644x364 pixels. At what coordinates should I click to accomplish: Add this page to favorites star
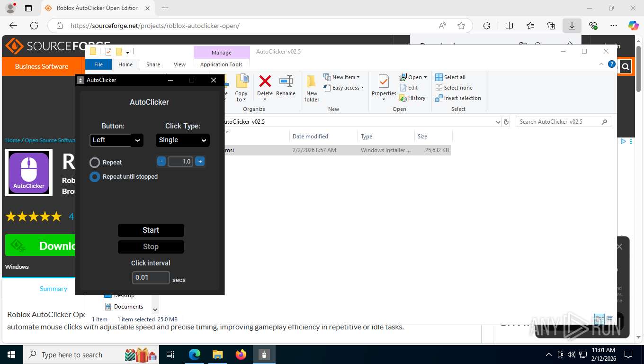point(461,26)
